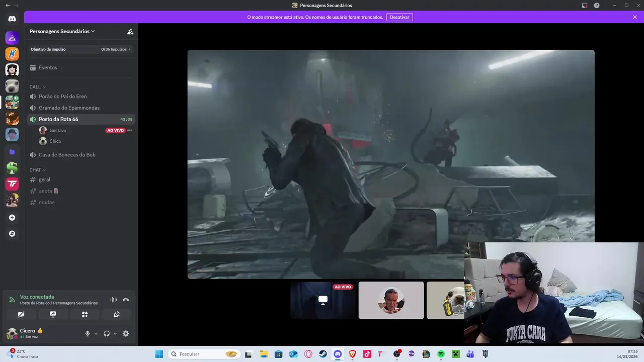Open the anota text channel
644x362 pixels.
(x=80, y=191)
